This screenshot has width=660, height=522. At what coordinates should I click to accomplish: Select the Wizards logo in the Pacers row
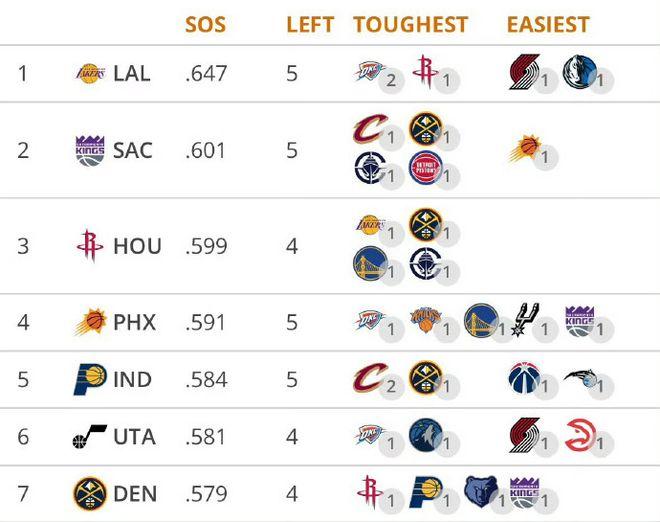click(x=524, y=378)
